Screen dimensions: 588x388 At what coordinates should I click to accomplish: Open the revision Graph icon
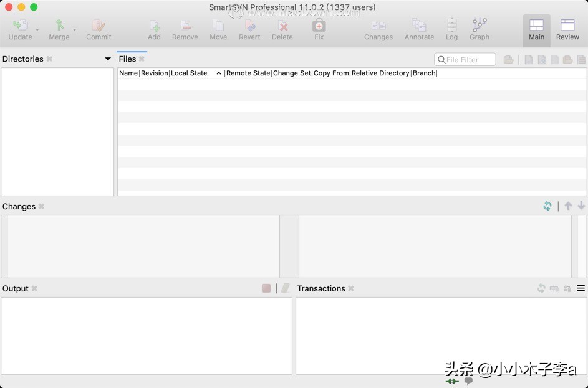(479, 26)
